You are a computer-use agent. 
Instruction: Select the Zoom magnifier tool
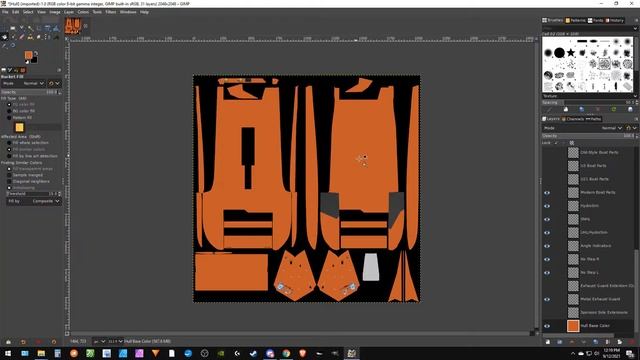point(13,45)
